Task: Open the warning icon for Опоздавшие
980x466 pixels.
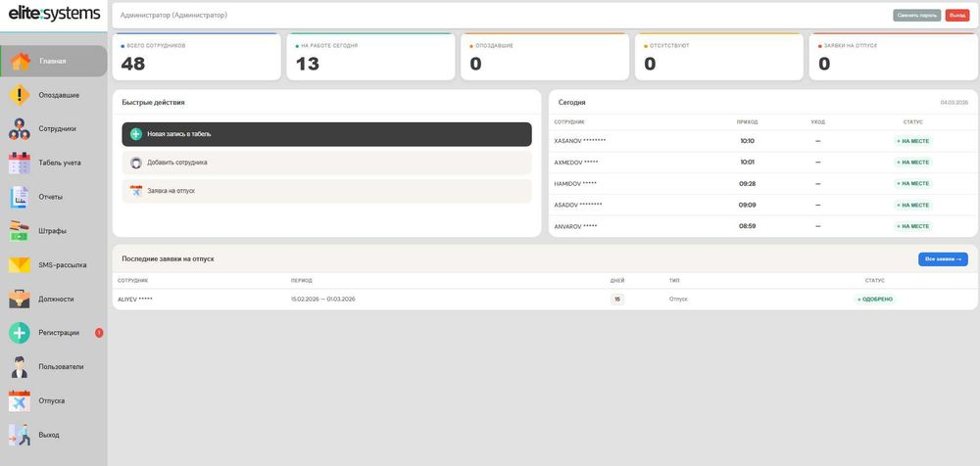Action: point(20,95)
